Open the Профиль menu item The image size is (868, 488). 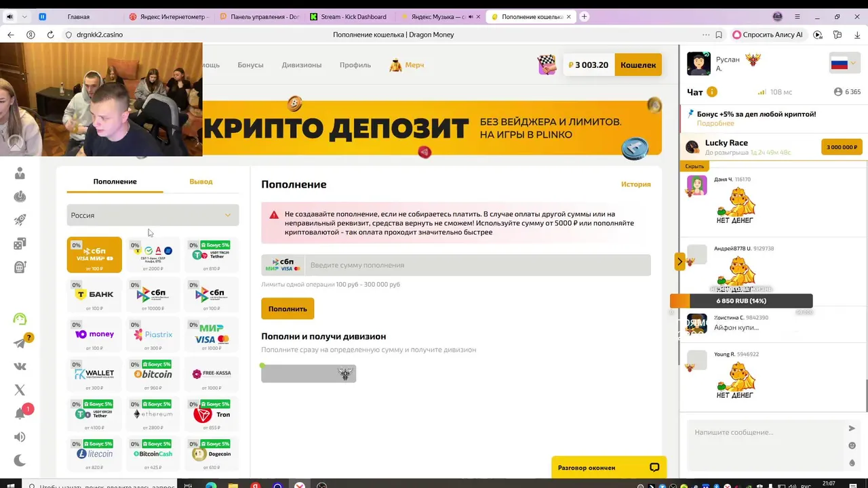(355, 65)
